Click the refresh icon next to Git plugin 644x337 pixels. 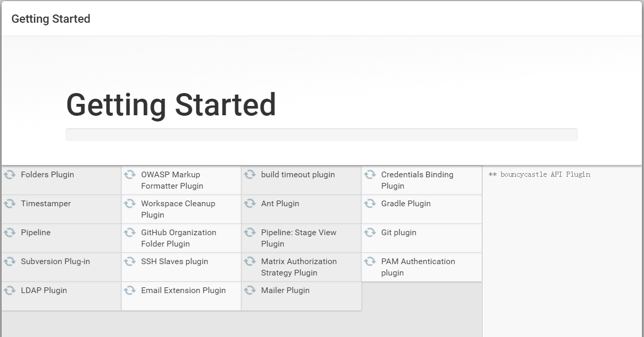[x=370, y=233]
